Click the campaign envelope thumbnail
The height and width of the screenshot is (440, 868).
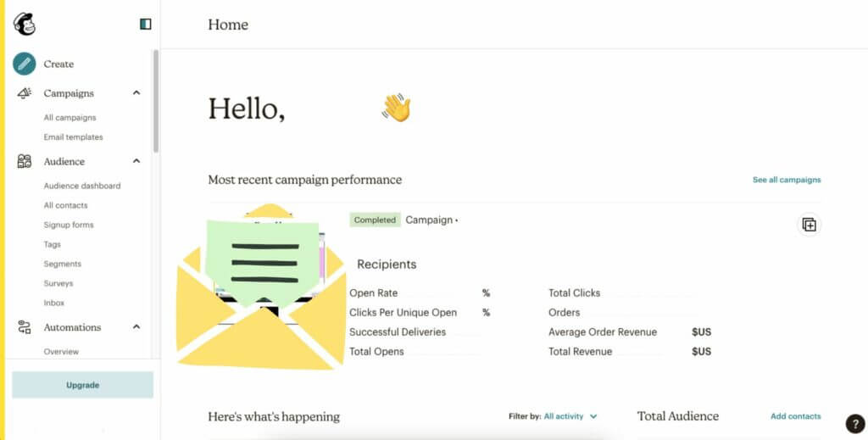coord(261,287)
